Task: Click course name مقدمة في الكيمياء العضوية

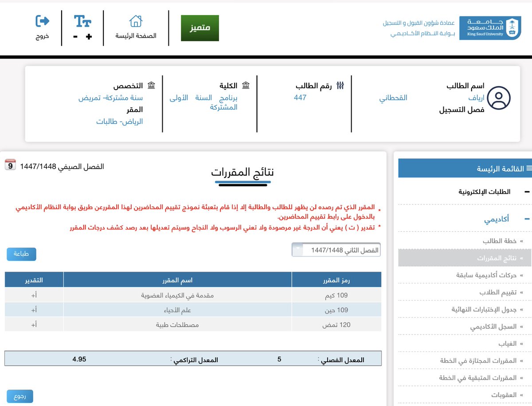Action: tap(178, 295)
